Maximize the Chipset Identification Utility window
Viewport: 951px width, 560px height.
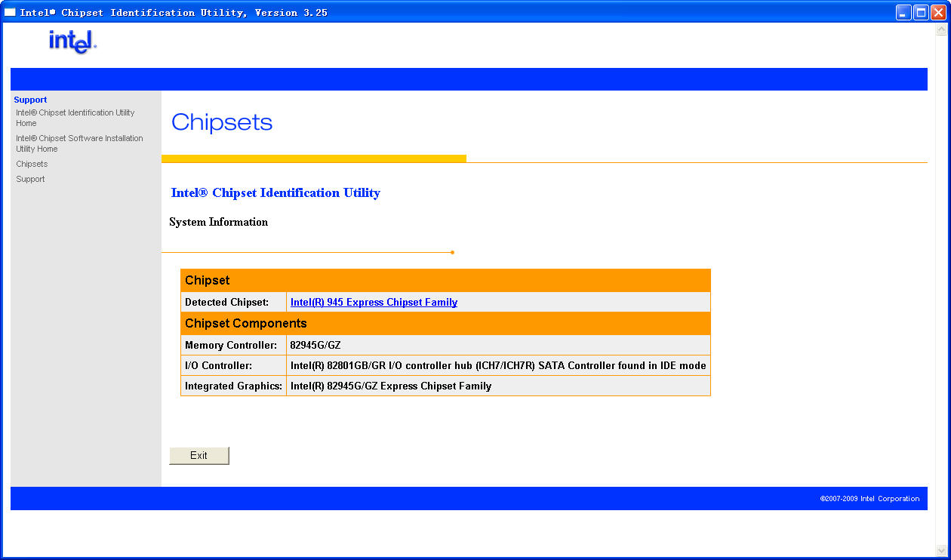tap(921, 12)
